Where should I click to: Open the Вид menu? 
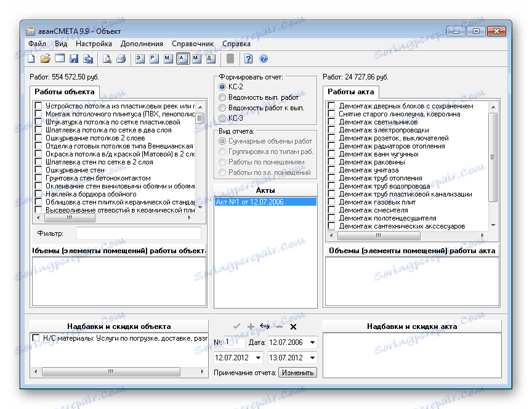coord(61,44)
